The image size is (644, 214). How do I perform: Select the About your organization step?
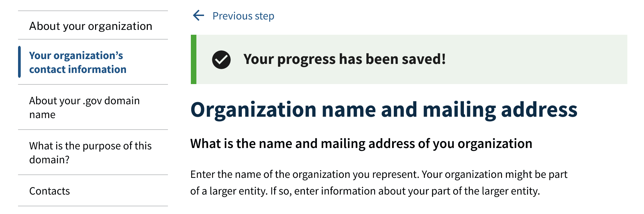coord(91,26)
